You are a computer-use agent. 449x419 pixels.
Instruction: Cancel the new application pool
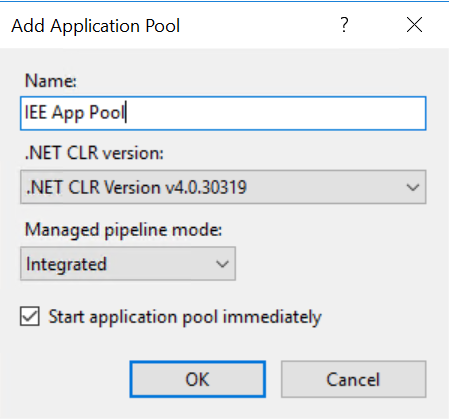[x=353, y=379]
